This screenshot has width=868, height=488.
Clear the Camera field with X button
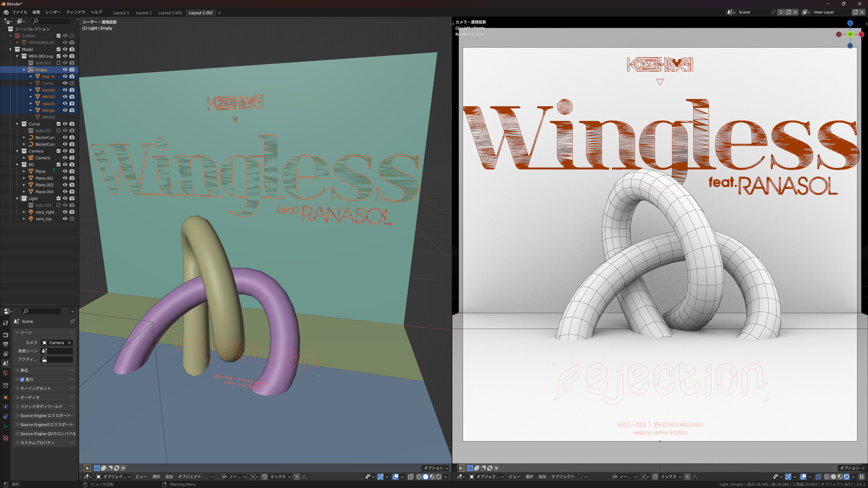tap(69, 343)
